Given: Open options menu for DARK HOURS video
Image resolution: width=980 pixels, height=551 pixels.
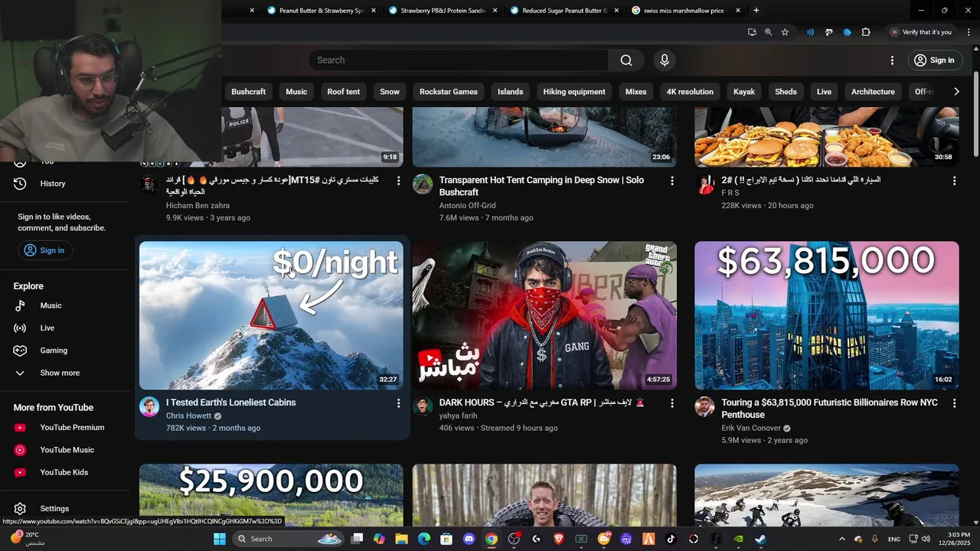Looking at the screenshot, I should pos(671,403).
